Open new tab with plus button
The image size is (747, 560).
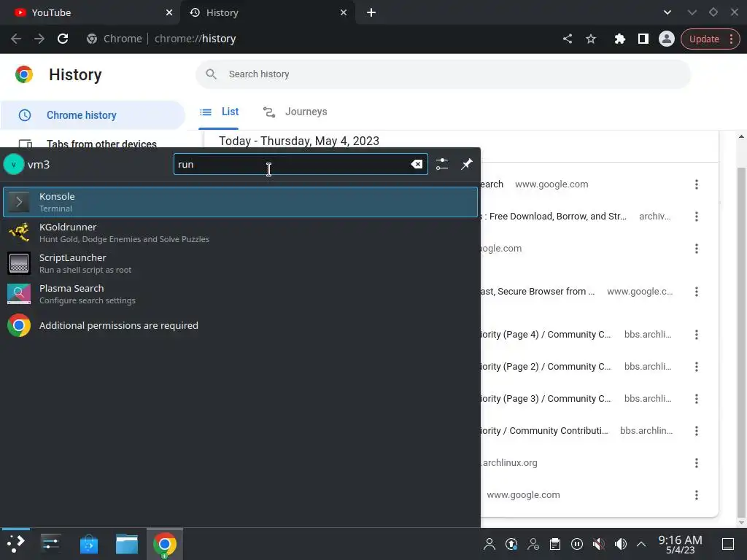tap(371, 12)
